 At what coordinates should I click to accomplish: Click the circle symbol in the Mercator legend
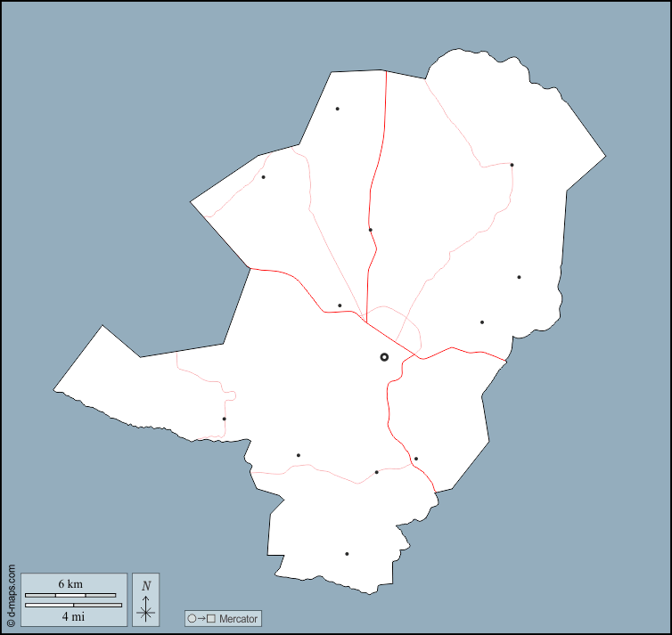click(192, 618)
